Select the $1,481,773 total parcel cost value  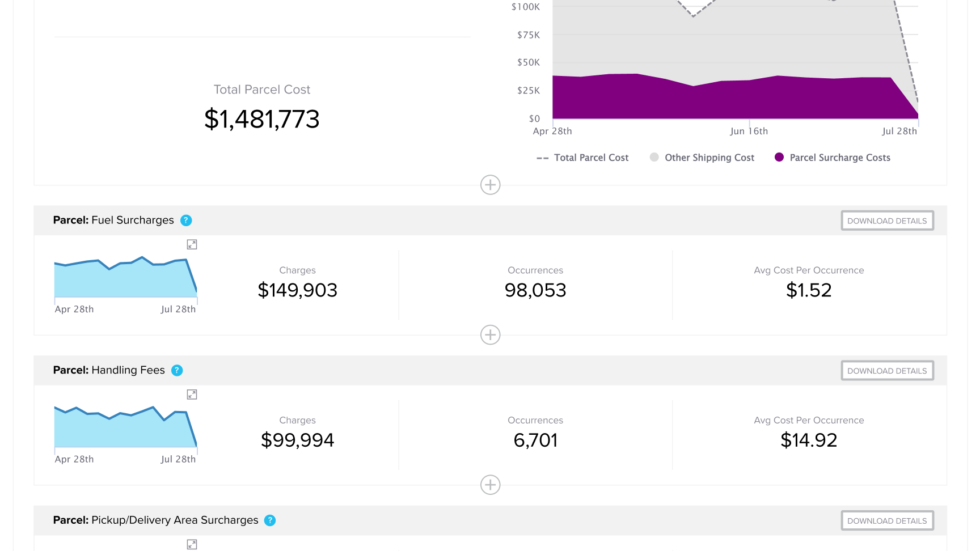pos(262,119)
